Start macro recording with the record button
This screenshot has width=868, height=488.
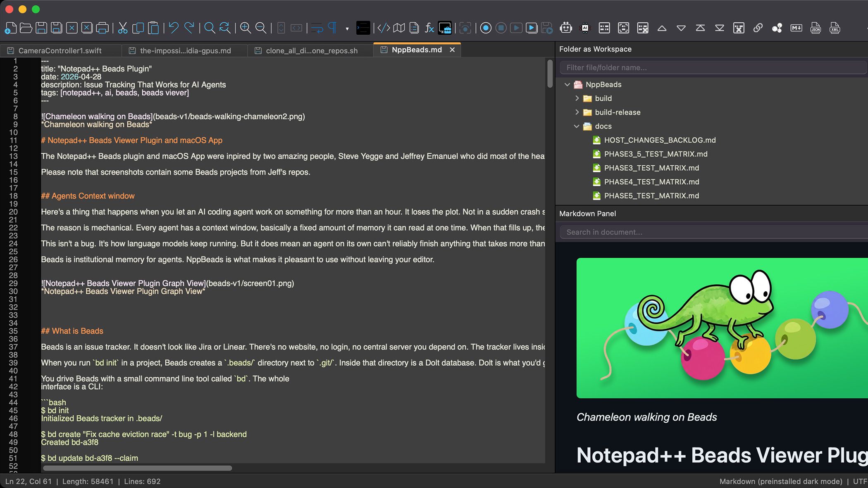(x=486, y=28)
